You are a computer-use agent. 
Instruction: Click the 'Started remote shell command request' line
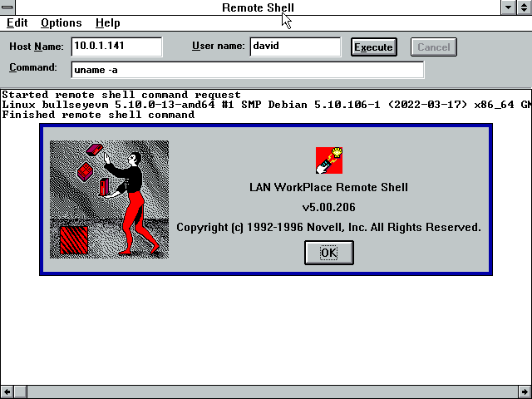pyautogui.click(x=121, y=95)
